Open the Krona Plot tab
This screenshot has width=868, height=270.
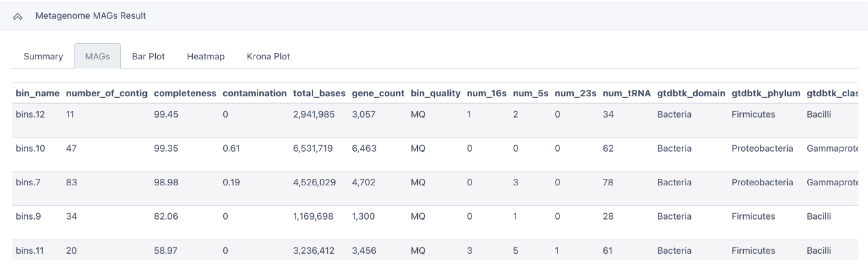point(268,56)
